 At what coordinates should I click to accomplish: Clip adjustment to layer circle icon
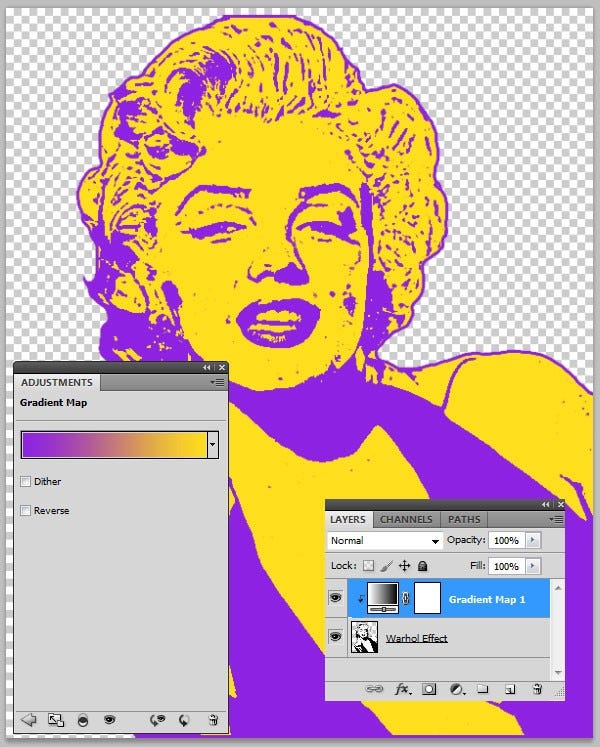[82, 720]
